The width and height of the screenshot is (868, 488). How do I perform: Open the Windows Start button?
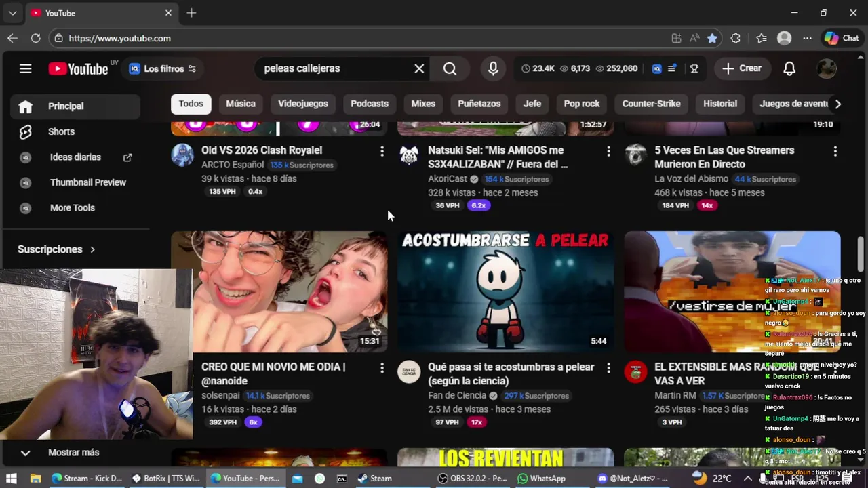pyautogui.click(x=12, y=479)
